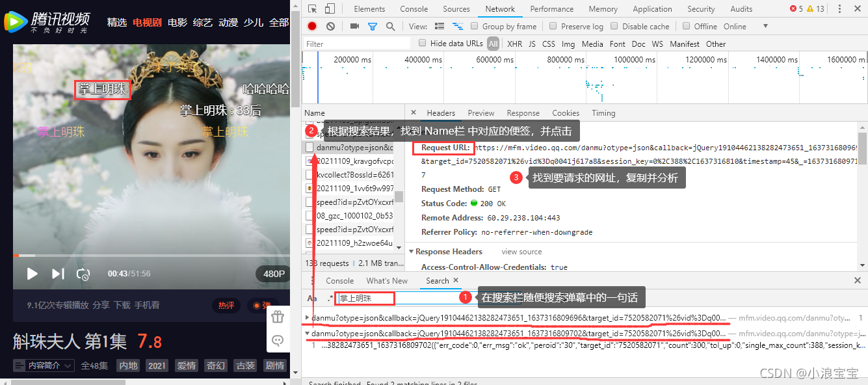Tick the Offline checkbox

686,26
